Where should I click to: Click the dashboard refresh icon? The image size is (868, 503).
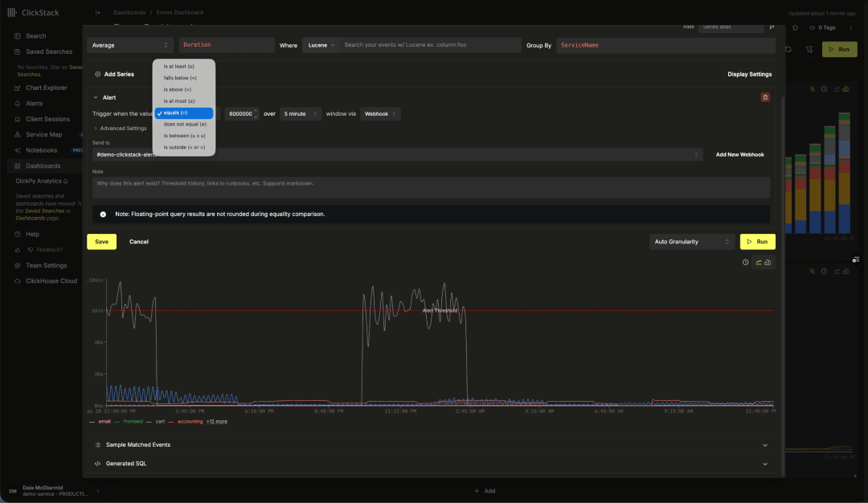click(788, 49)
